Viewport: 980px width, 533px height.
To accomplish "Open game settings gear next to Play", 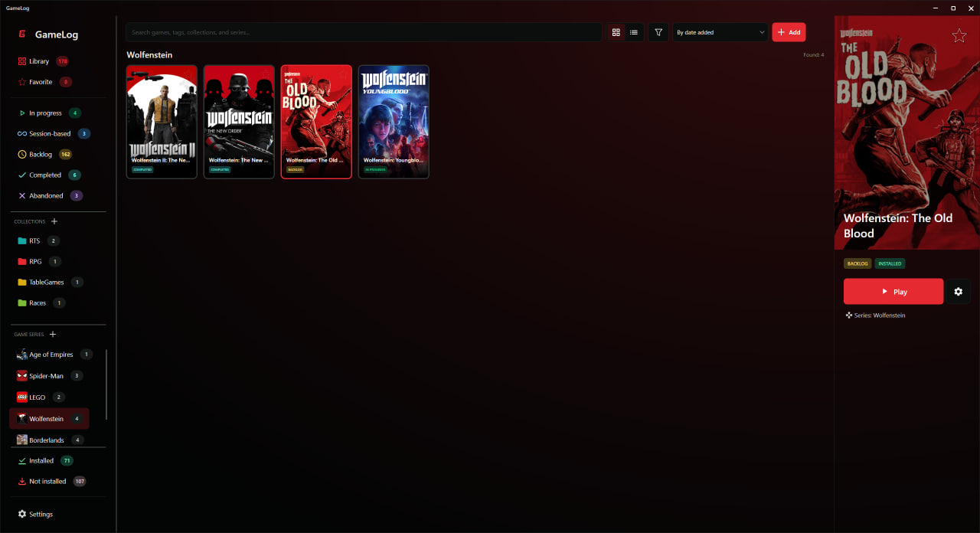I will pos(959,292).
